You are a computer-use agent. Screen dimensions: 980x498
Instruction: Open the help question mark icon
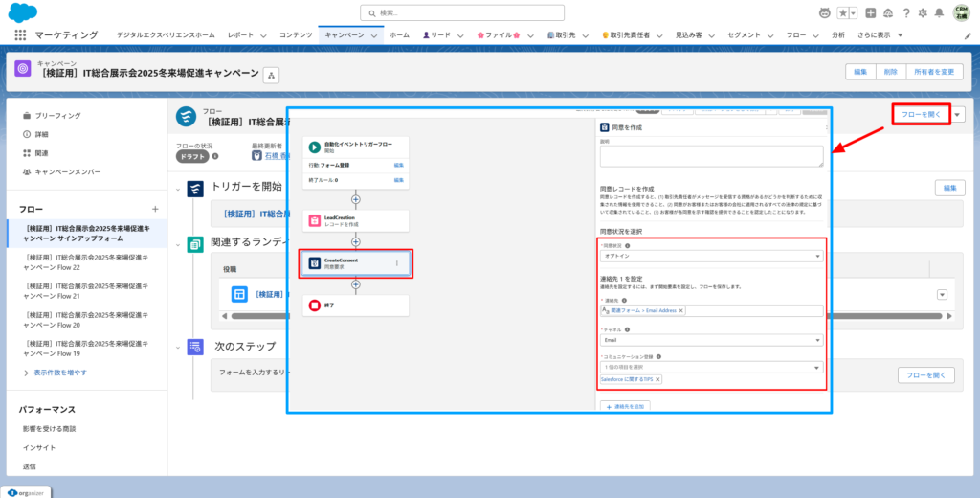[905, 12]
